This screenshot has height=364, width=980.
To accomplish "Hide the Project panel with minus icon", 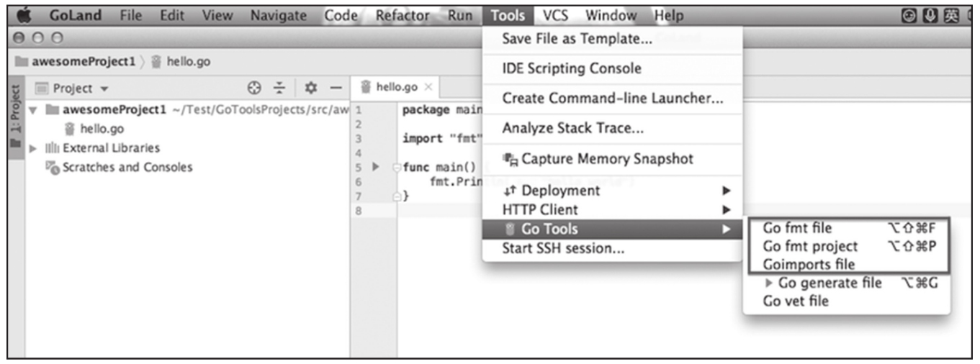I will (335, 88).
